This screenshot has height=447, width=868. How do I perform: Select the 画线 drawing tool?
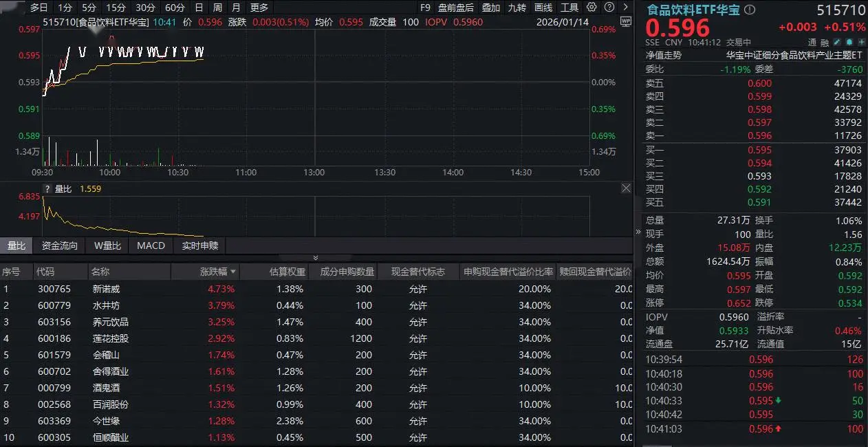[543, 8]
